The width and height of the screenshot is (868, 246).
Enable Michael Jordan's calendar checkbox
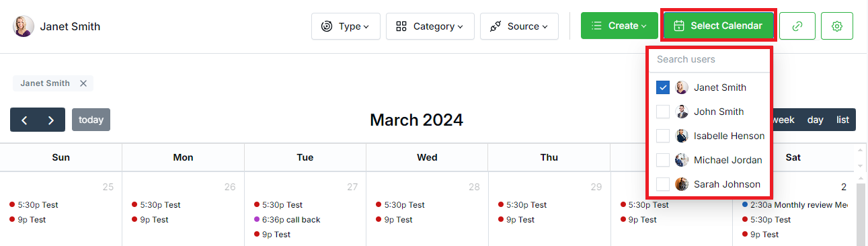click(x=663, y=160)
